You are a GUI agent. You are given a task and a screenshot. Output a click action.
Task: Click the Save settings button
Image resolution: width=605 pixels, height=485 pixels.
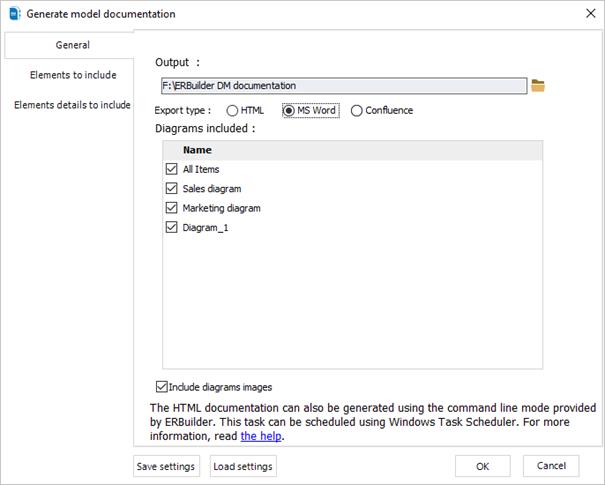coord(167,466)
